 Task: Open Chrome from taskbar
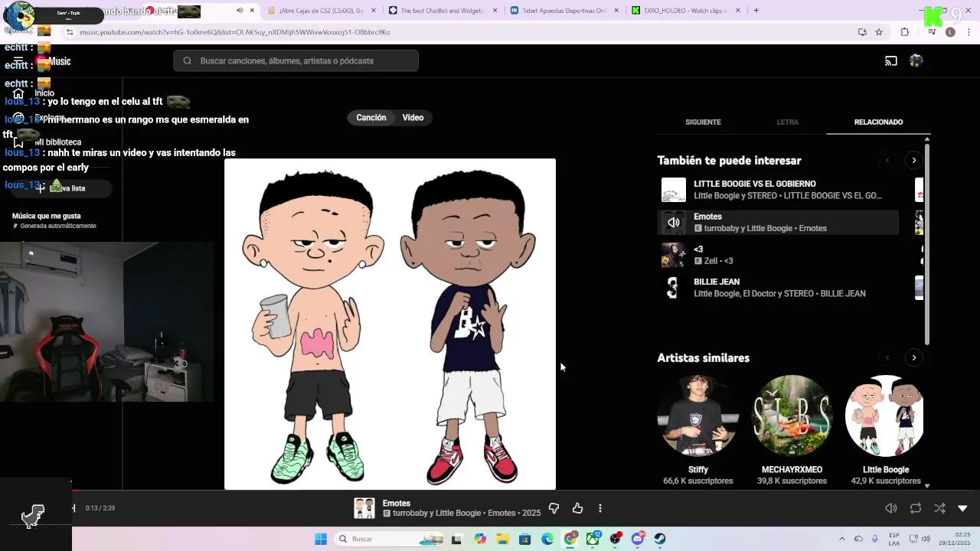pos(570,539)
